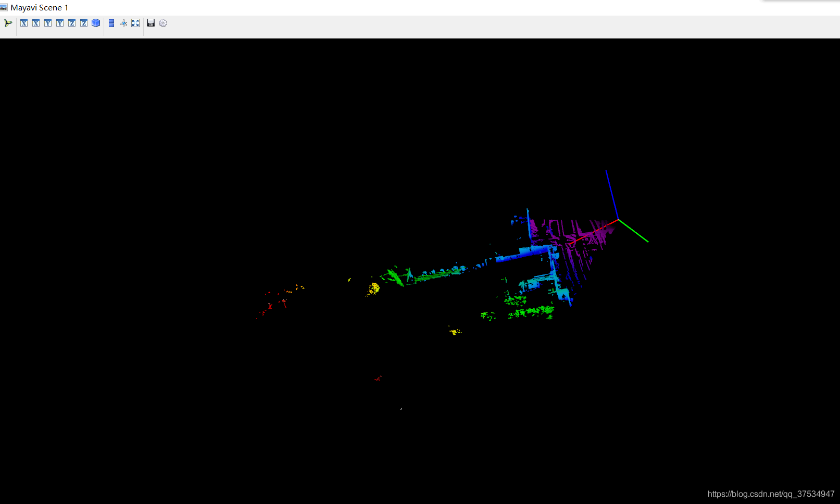Click the blue horizontal point cloud bar
The height and width of the screenshot is (504, 840).
pos(521,255)
